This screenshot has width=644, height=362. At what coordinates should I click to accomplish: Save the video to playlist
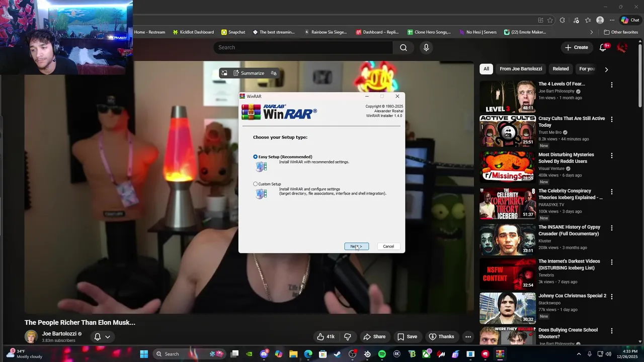pyautogui.click(x=407, y=337)
